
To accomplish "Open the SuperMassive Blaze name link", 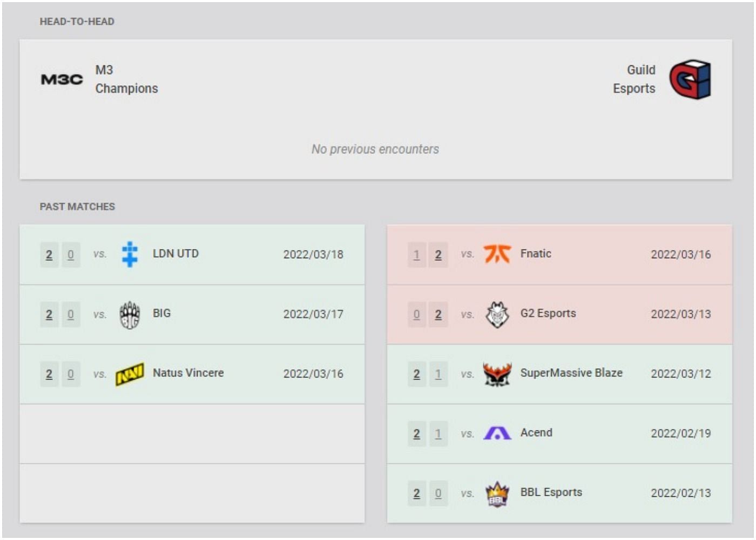I will pos(571,373).
